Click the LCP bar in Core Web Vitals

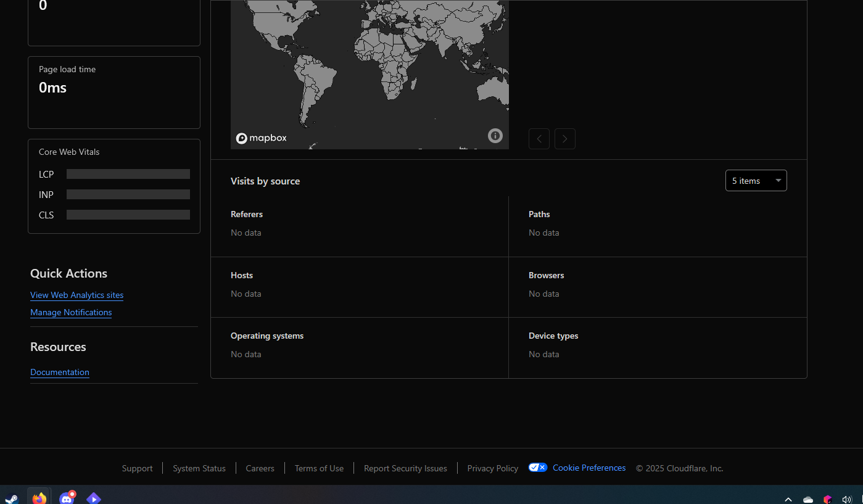[x=128, y=174]
